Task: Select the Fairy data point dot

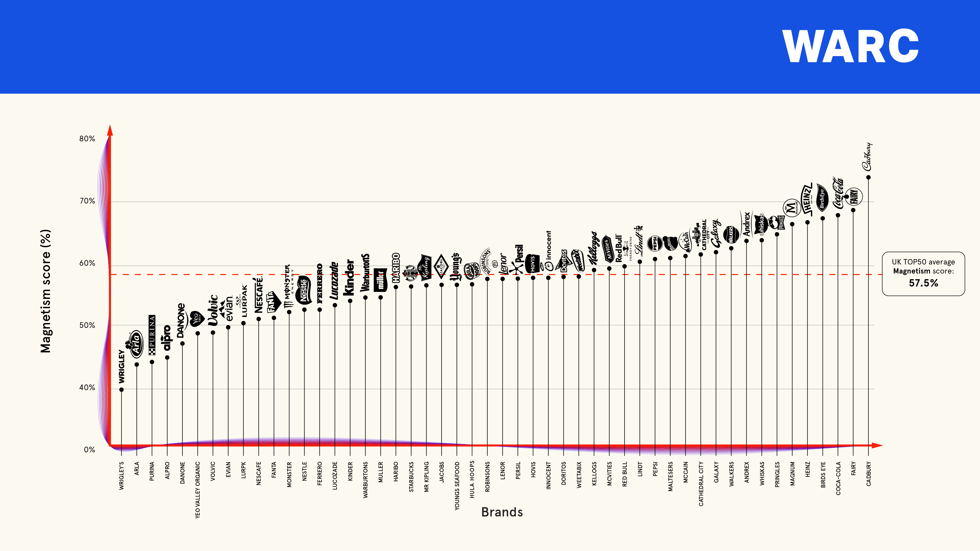Action: 853,210
